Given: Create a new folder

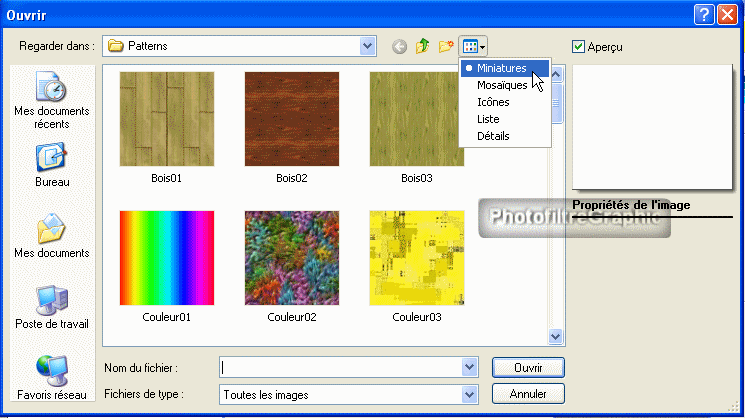Looking at the screenshot, I should [x=445, y=46].
